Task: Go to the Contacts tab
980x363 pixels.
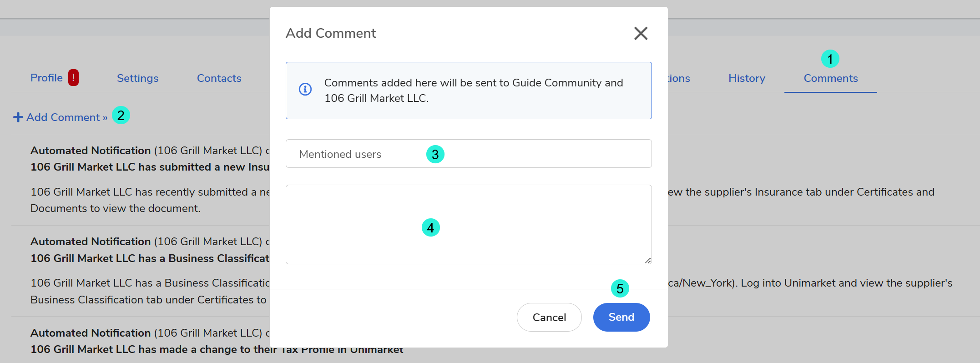Action: tap(219, 78)
